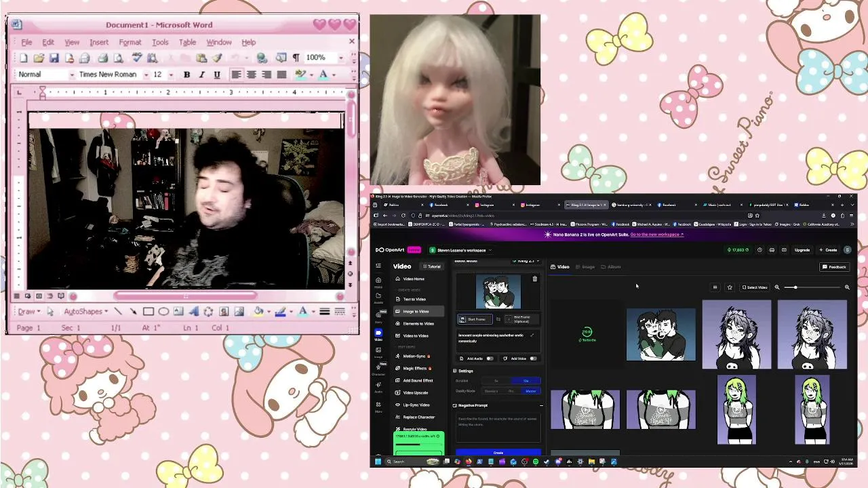Click the Feedback button

834,267
